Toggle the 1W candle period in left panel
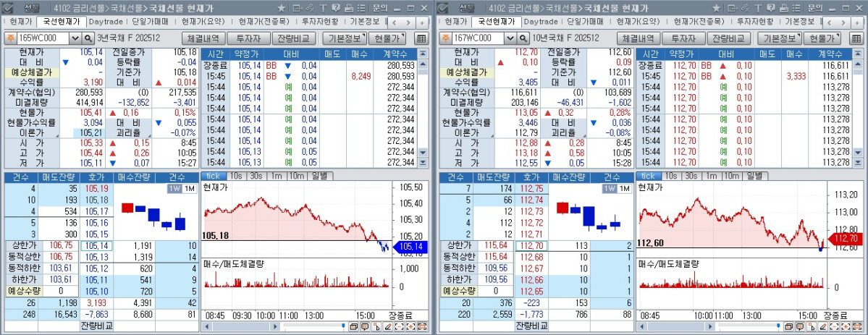Screen dimensions: 868x335 (x=174, y=189)
